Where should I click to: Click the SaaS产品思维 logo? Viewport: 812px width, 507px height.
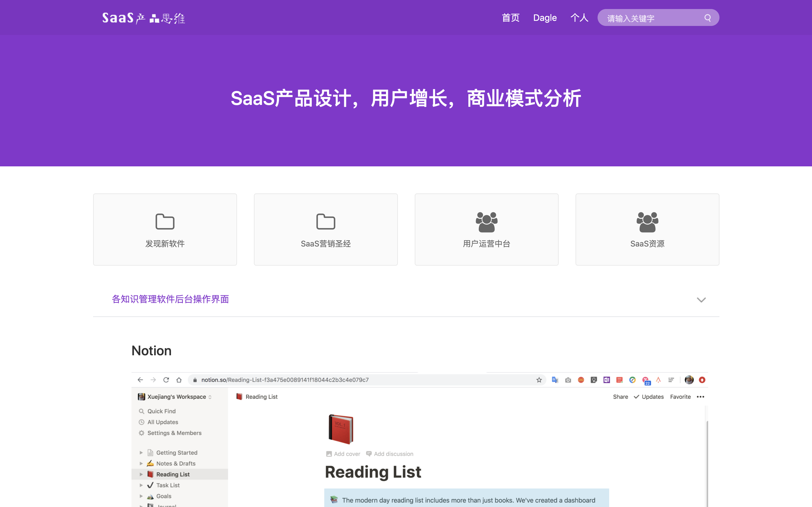pyautogui.click(x=144, y=18)
